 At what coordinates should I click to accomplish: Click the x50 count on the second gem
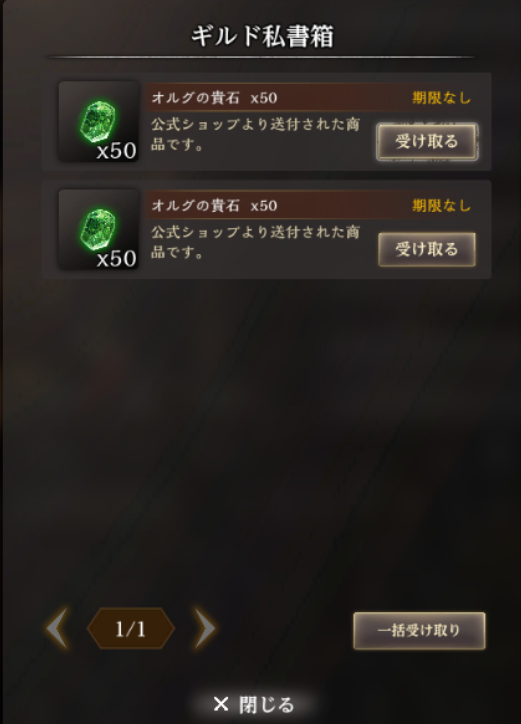click(116, 259)
